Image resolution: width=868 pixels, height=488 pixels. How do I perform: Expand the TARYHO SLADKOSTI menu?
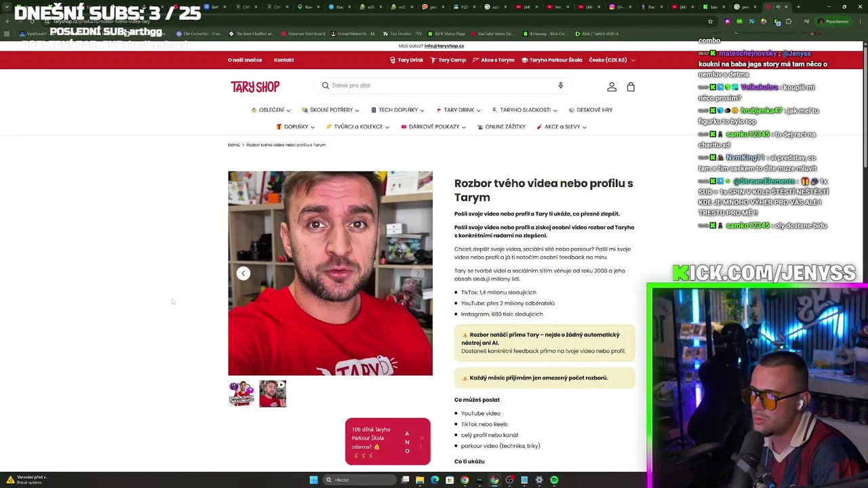pos(525,110)
